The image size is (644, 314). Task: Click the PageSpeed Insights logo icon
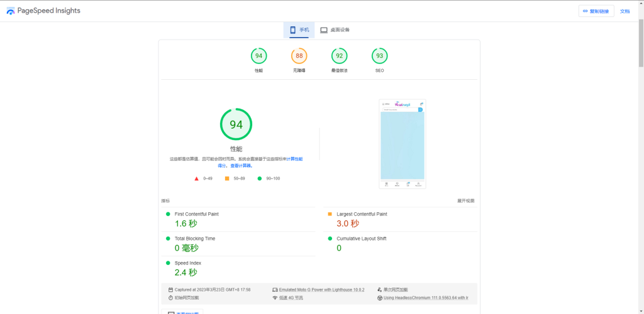tap(10, 11)
